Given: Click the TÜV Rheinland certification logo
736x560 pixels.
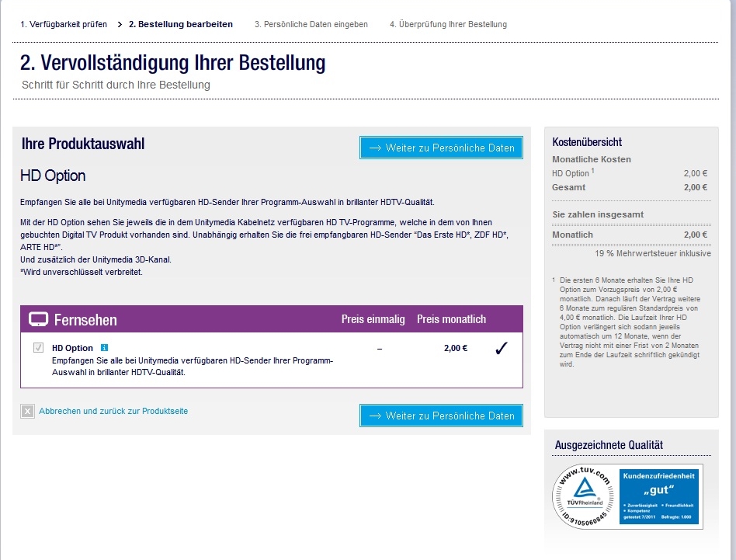Looking at the screenshot, I should click(x=582, y=497).
